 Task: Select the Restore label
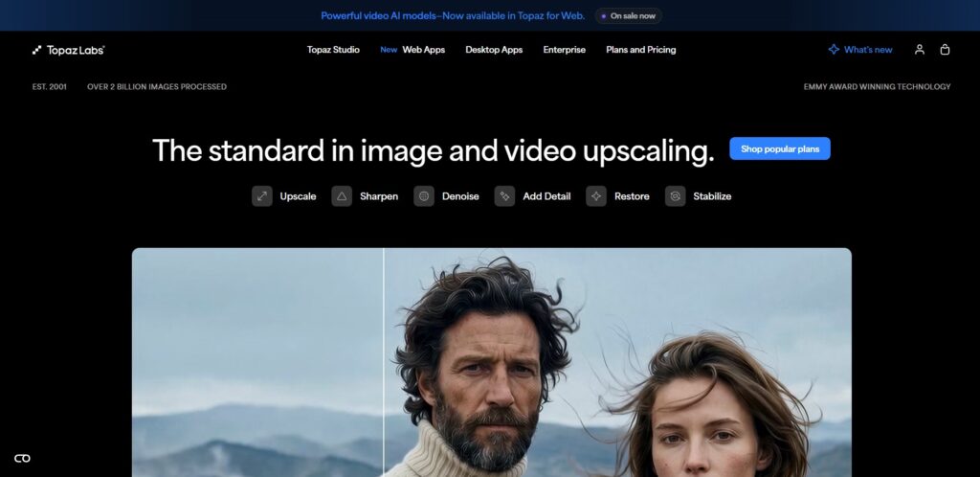click(632, 196)
